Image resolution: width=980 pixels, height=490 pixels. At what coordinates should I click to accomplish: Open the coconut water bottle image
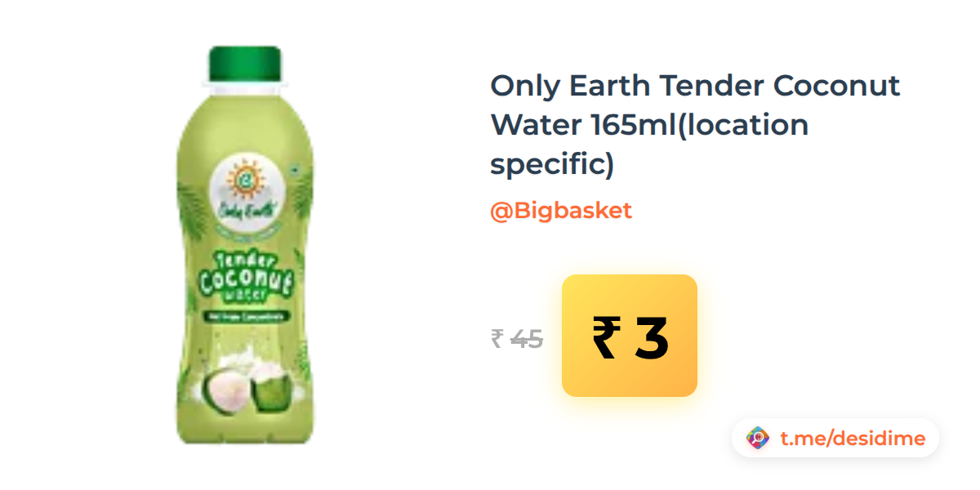click(x=245, y=245)
